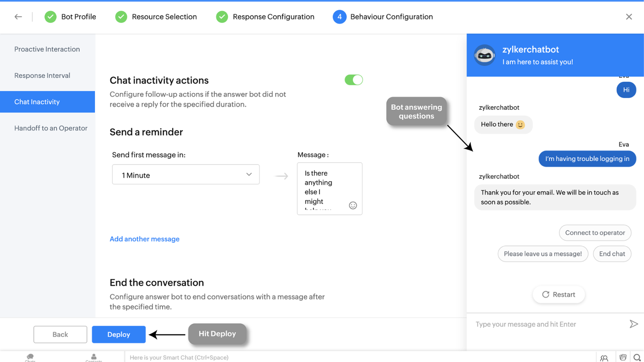Click the back arrow icon
Viewport: 644px width, 362px height.
(18, 16)
